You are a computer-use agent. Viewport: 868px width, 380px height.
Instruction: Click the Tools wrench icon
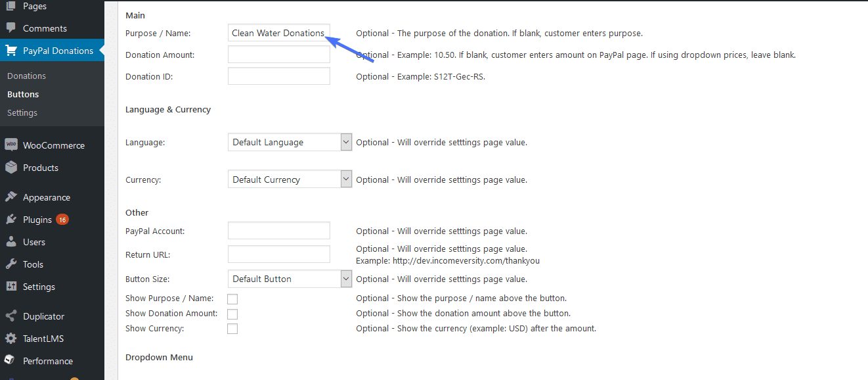(x=11, y=264)
